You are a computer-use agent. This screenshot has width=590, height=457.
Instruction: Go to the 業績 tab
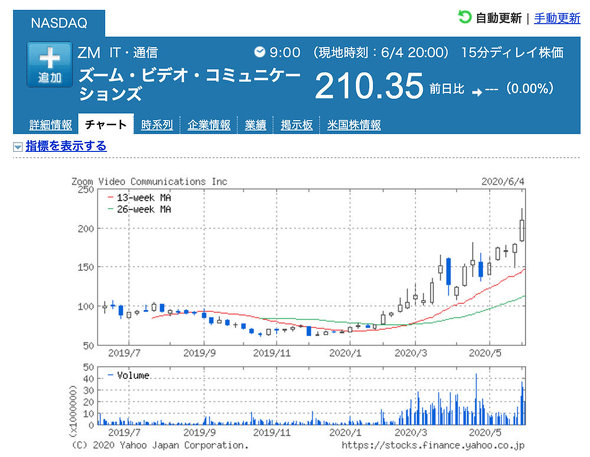pos(255,125)
